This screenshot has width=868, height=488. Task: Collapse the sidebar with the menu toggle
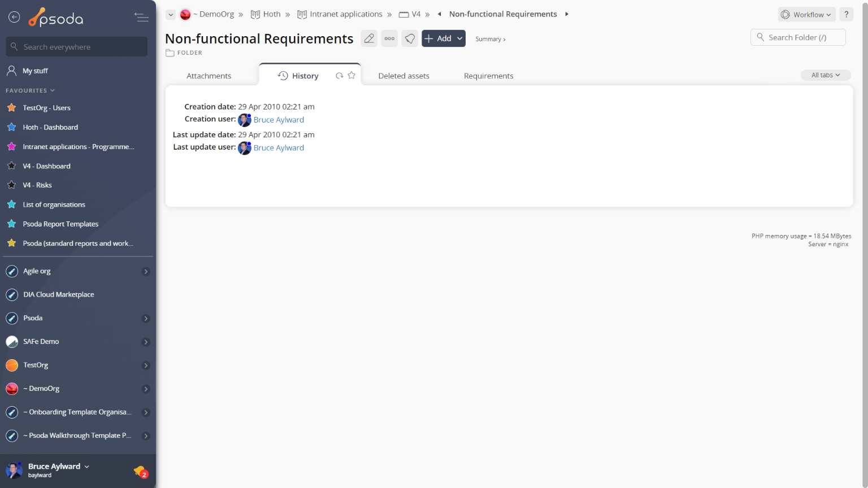click(141, 18)
